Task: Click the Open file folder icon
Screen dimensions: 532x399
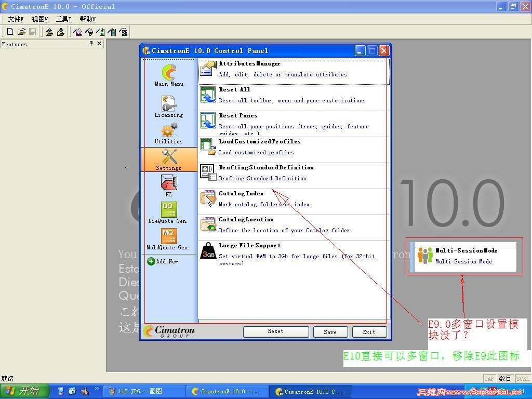Action: click(x=21, y=32)
